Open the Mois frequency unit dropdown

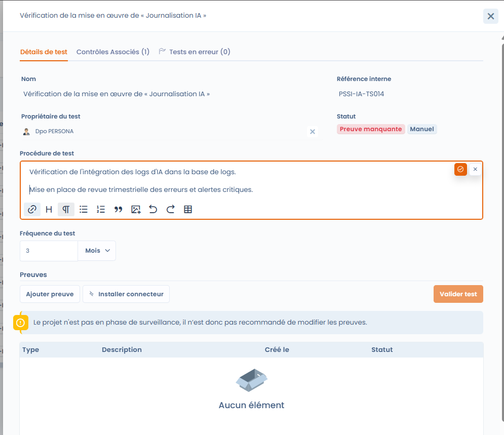click(97, 251)
